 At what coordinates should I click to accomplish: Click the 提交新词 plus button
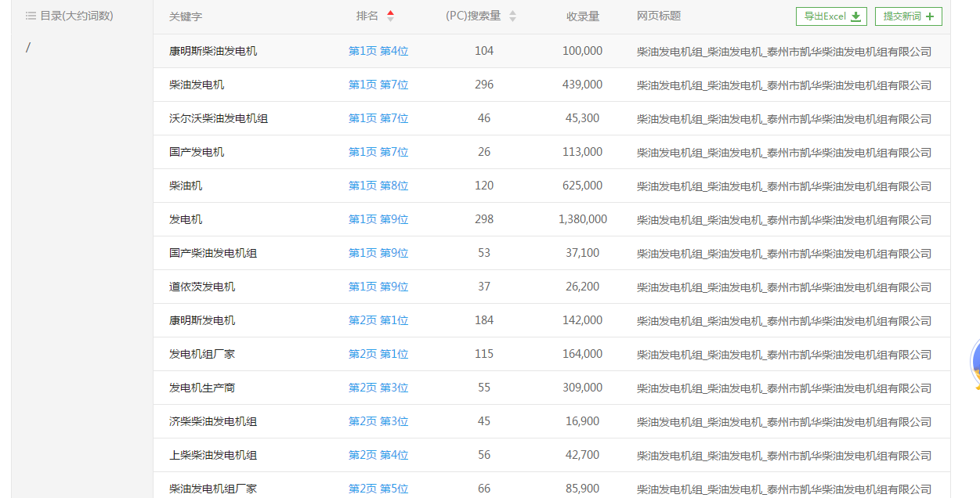click(908, 16)
